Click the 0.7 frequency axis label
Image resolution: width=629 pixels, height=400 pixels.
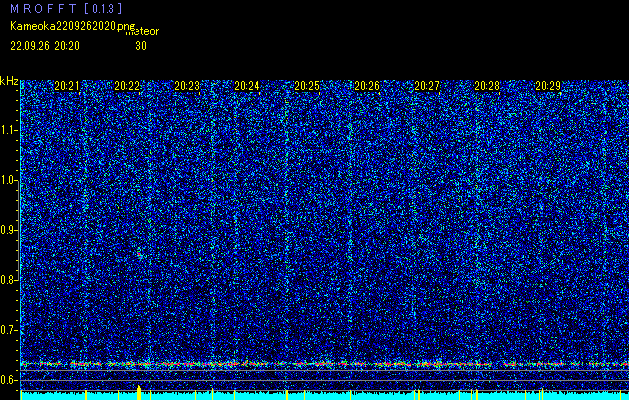(8, 330)
